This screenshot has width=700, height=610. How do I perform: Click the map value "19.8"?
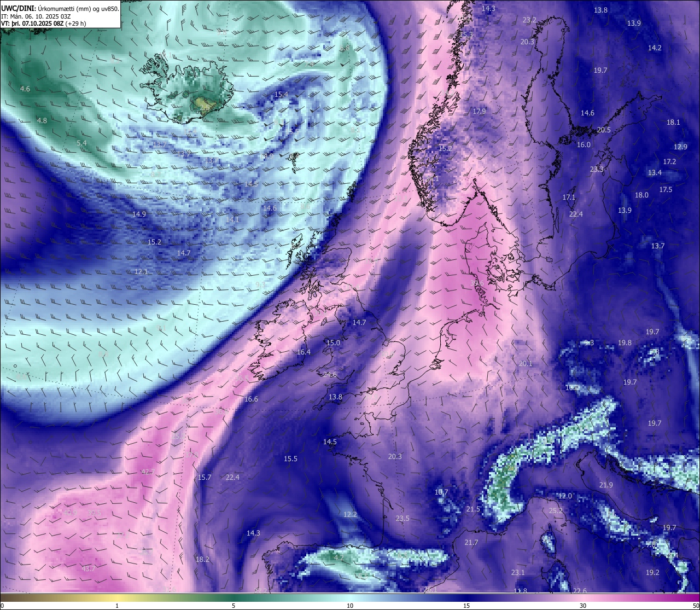625,342
